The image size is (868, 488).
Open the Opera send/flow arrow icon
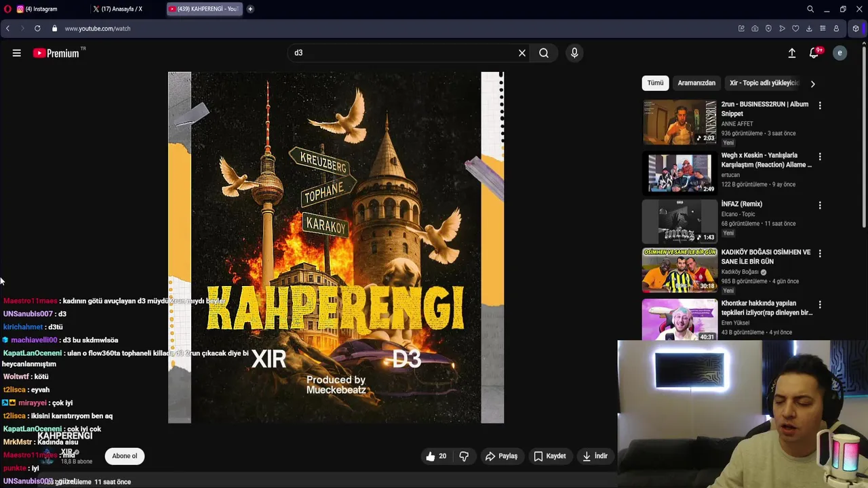[x=782, y=28]
